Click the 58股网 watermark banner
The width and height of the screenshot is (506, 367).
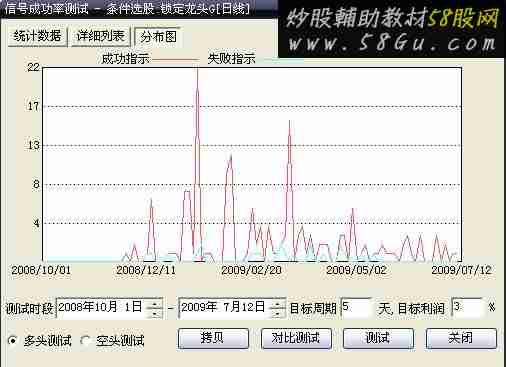[392, 29]
